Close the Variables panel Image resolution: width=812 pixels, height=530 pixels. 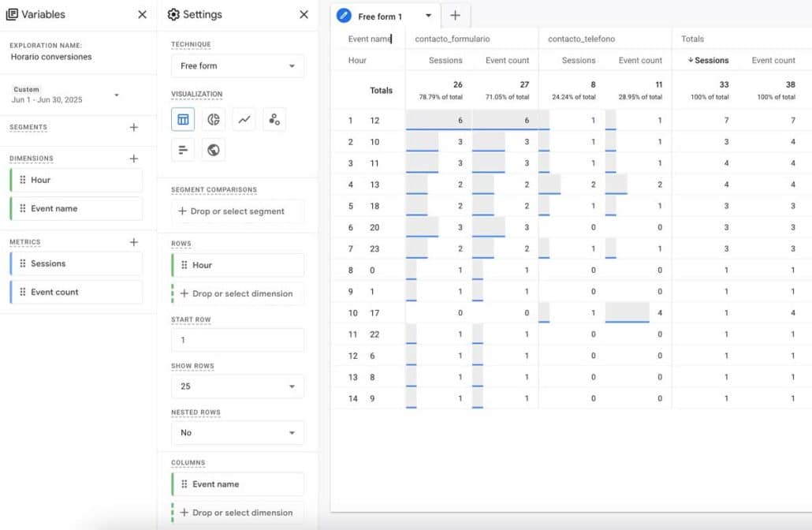pos(142,14)
